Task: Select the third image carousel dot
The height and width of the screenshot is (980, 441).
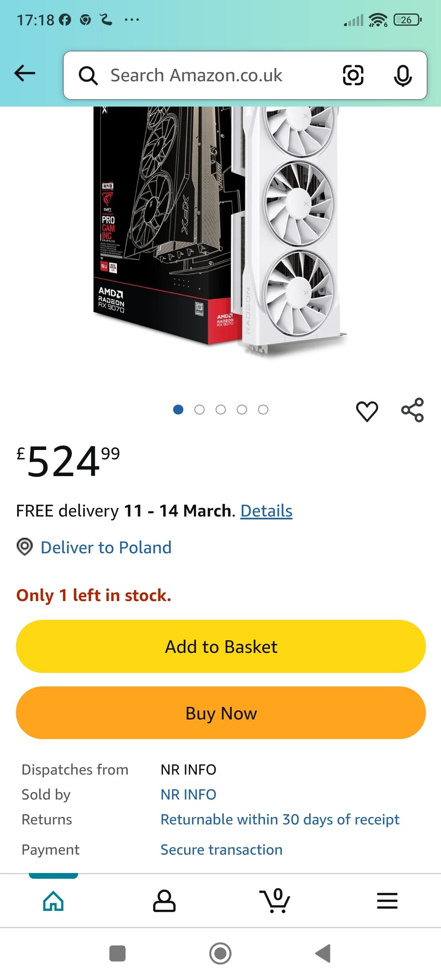Action: [x=220, y=410]
